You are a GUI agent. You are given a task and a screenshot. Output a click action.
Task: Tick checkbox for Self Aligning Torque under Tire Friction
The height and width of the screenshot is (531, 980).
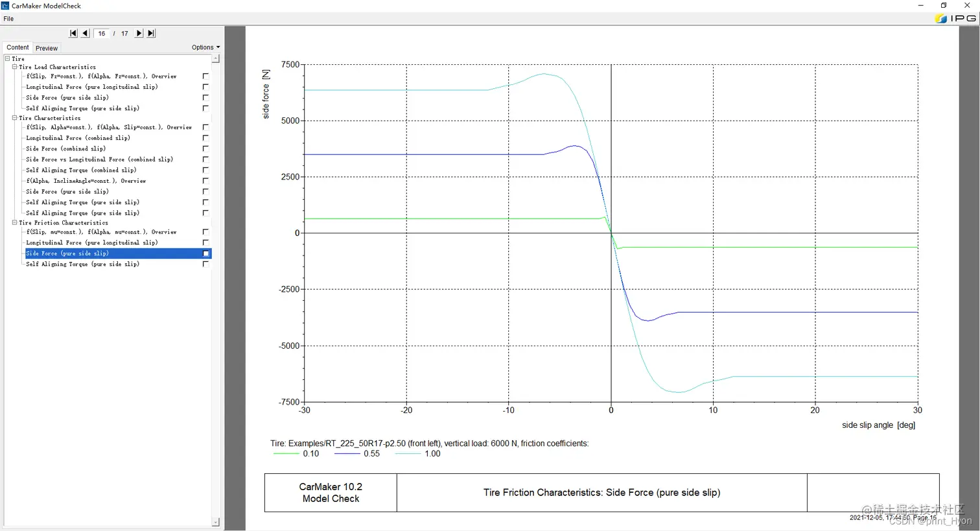click(x=205, y=264)
